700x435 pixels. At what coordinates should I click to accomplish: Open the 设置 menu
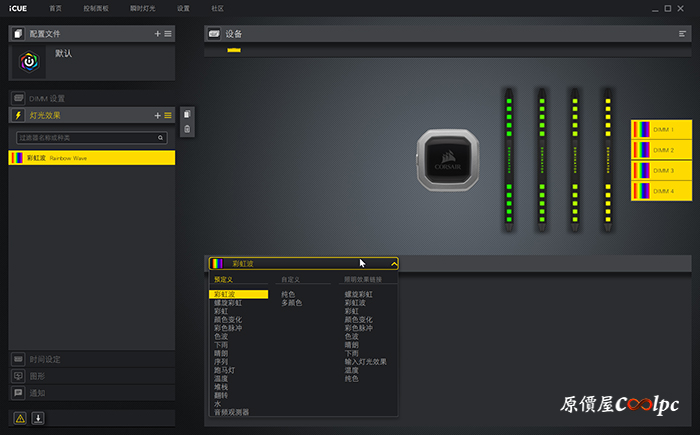(183, 8)
